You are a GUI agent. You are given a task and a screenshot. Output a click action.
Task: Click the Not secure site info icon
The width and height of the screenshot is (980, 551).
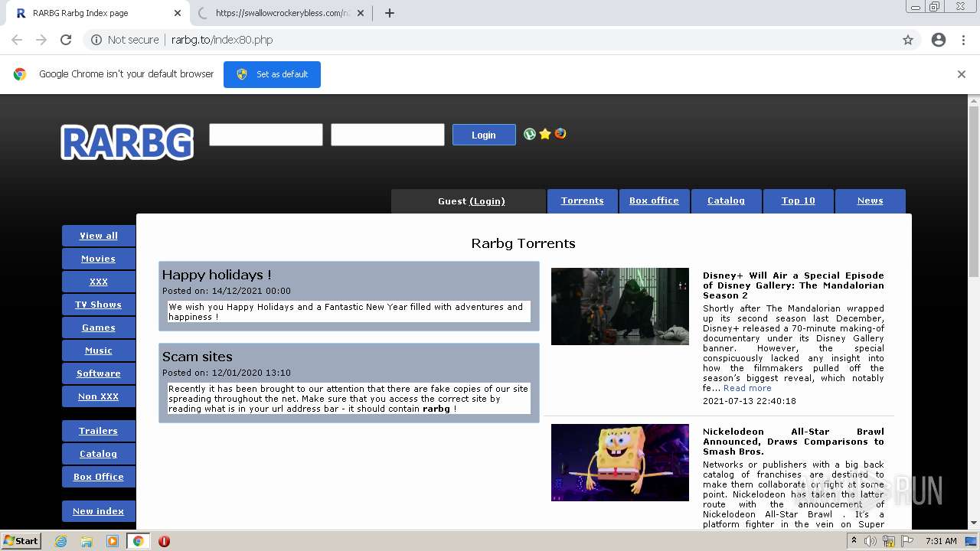[96, 40]
